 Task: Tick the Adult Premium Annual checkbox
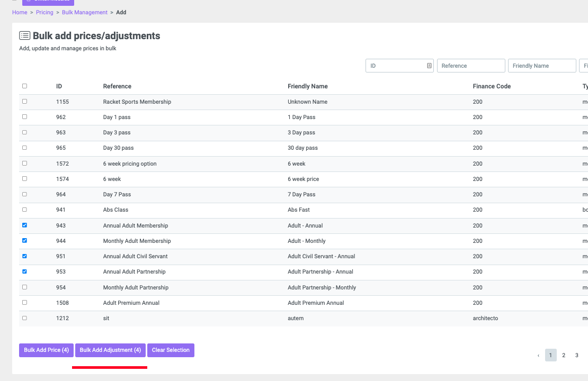(25, 302)
